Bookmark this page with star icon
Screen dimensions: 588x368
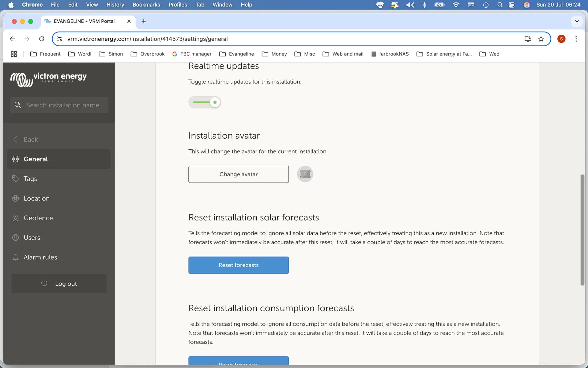coord(541,39)
